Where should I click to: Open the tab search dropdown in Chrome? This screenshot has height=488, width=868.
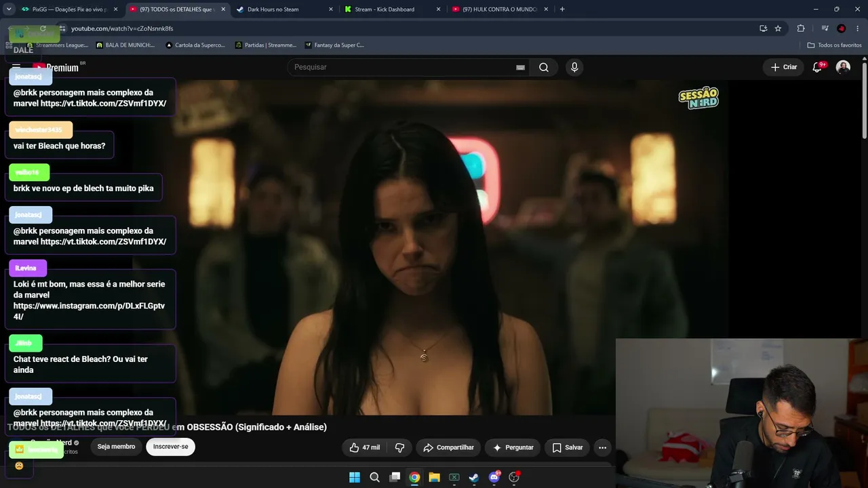pyautogui.click(x=9, y=9)
